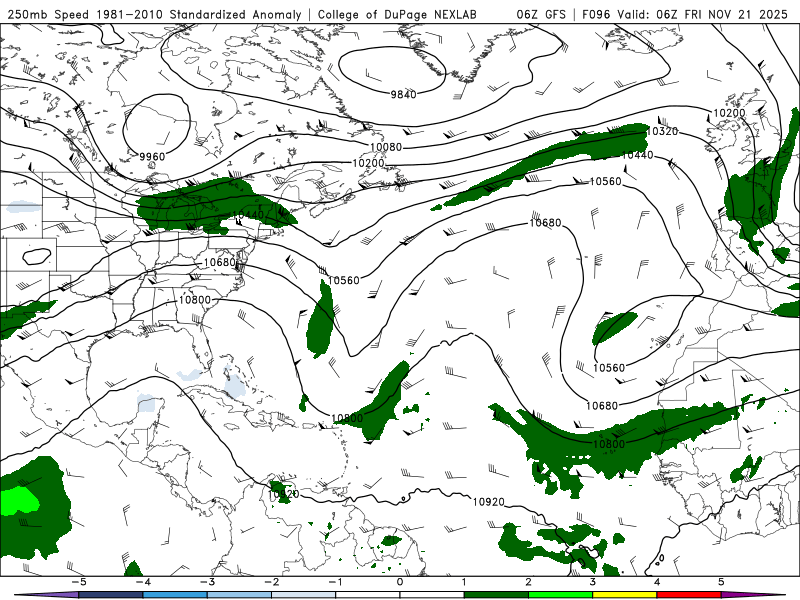Click the pale blue -2 to -1 legend swatch
Viewport: 800px width, 600px height.
tap(304, 595)
